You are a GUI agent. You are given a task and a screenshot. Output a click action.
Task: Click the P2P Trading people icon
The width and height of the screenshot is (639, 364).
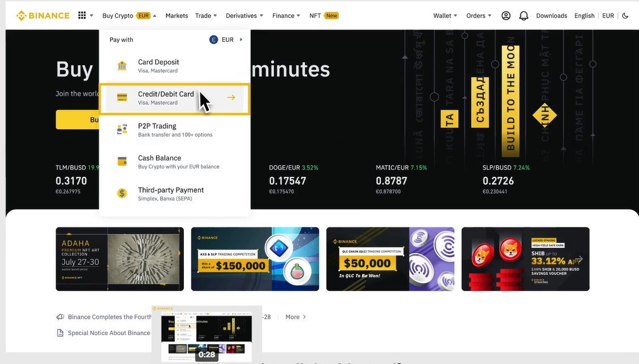coord(122,129)
